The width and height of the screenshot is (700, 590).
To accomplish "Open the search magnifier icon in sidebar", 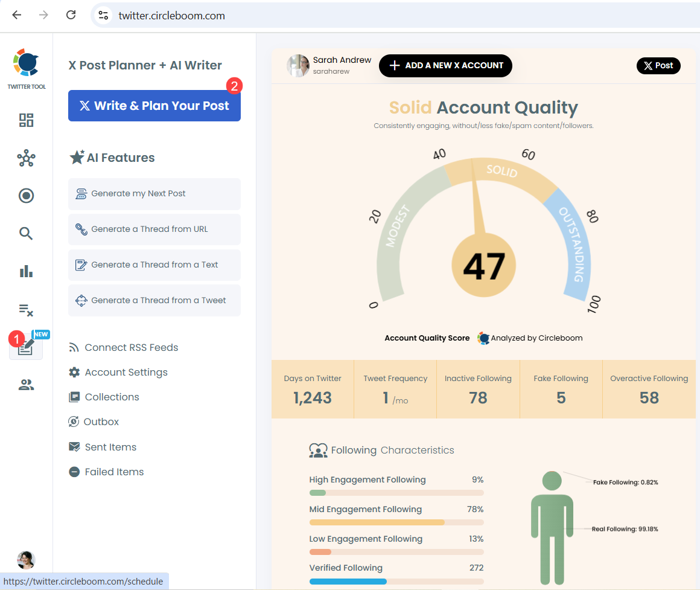I will point(26,234).
